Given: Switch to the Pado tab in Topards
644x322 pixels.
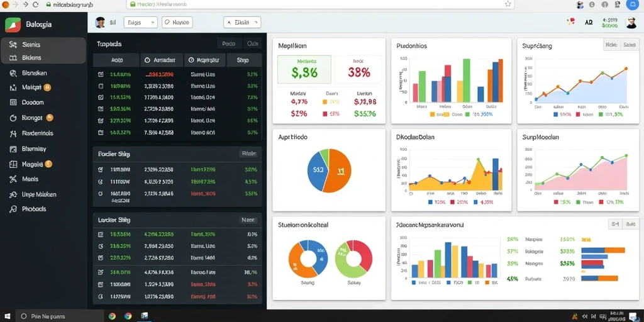Looking at the screenshot, I should [x=229, y=43].
